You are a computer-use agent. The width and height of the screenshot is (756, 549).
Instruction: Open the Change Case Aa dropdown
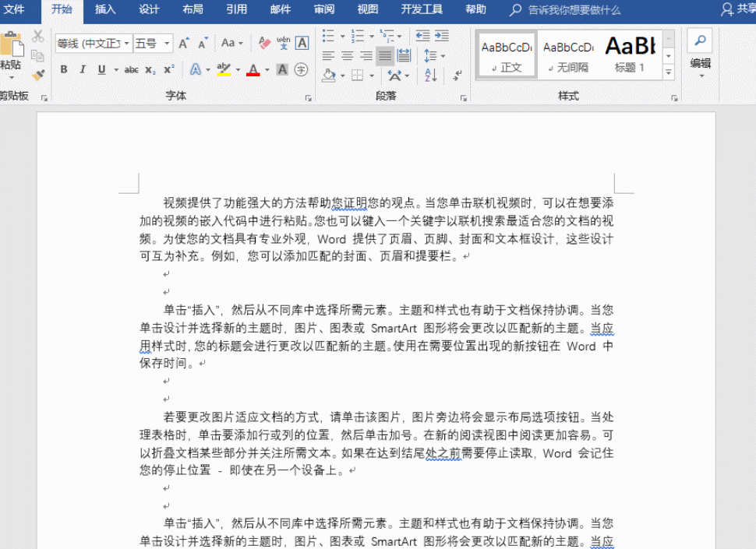click(x=232, y=44)
